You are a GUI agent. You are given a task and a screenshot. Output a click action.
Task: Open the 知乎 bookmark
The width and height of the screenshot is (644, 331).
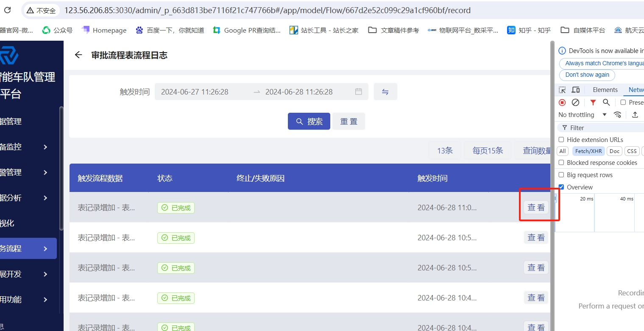(x=529, y=30)
